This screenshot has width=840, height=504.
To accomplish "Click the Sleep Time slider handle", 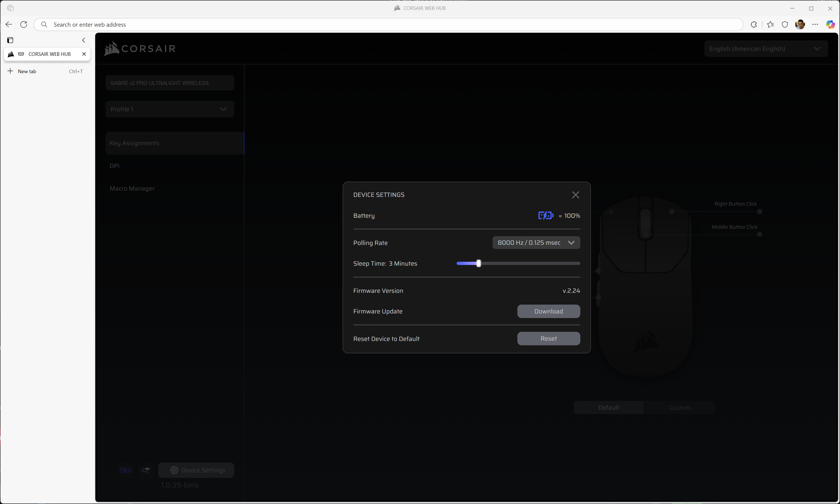I will 479,263.
